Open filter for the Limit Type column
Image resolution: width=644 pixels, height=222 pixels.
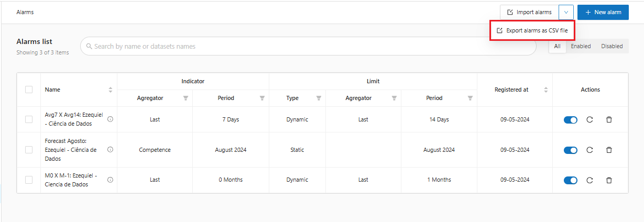click(x=319, y=98)
